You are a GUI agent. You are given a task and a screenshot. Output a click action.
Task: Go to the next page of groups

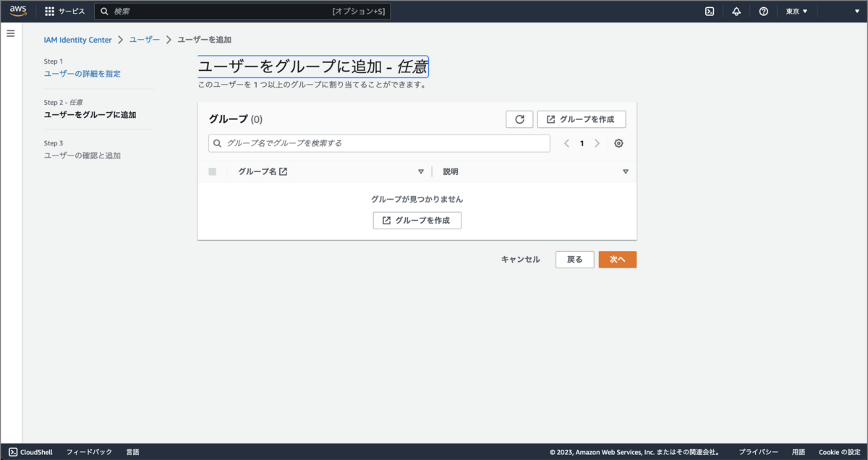(597, 143)
